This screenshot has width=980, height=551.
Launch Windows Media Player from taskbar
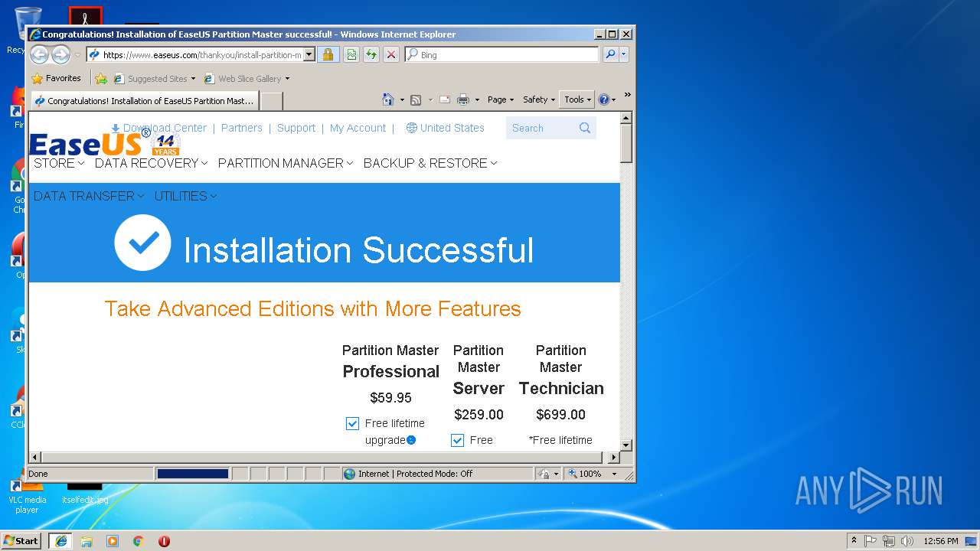113,541
